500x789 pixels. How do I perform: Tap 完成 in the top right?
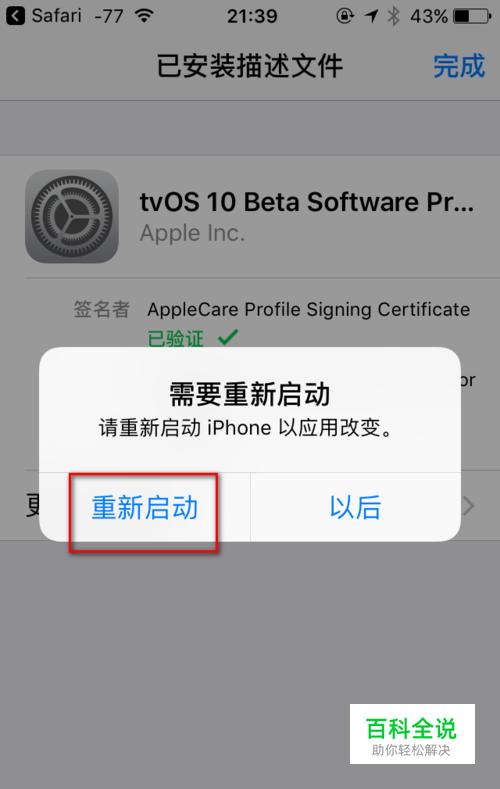459,66
